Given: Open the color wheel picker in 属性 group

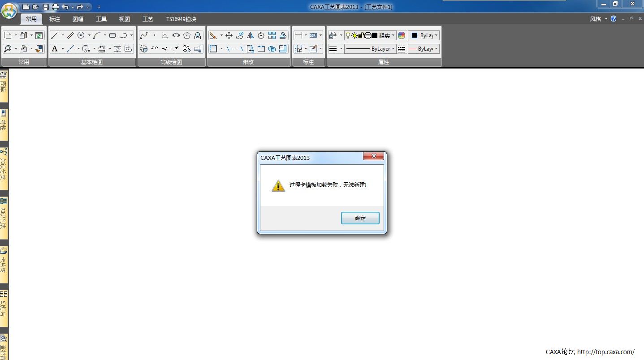Looking at the screenshot, I should click(402, 35).
